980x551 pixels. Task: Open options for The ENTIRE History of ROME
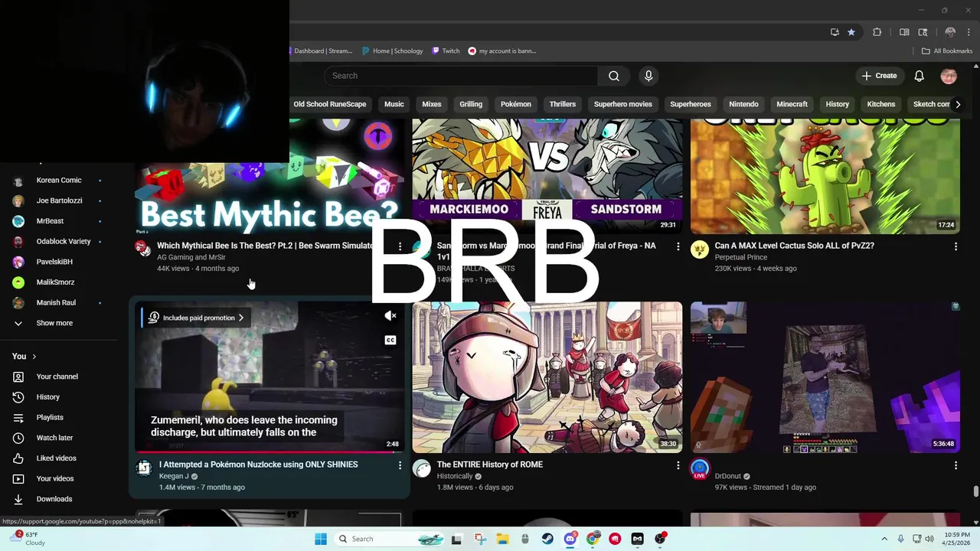(x=678, y=465)
